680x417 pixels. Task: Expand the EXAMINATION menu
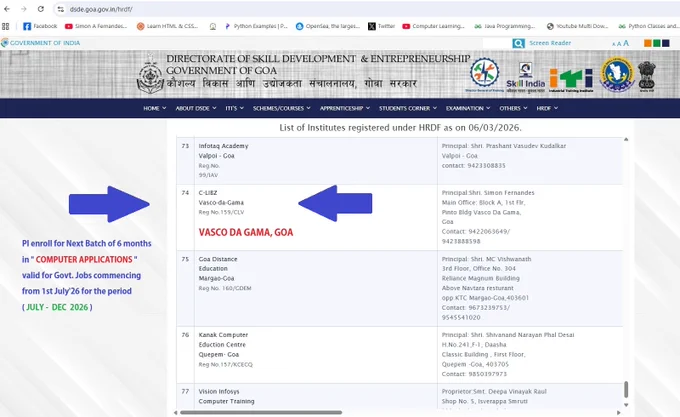468,108
